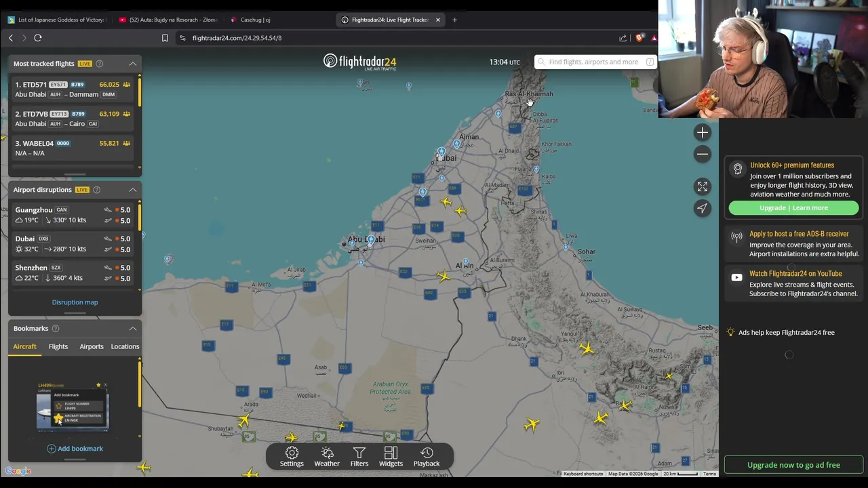Toggle fullscreen map view icon
Screen dimensions: 868x488
[703, 186]
